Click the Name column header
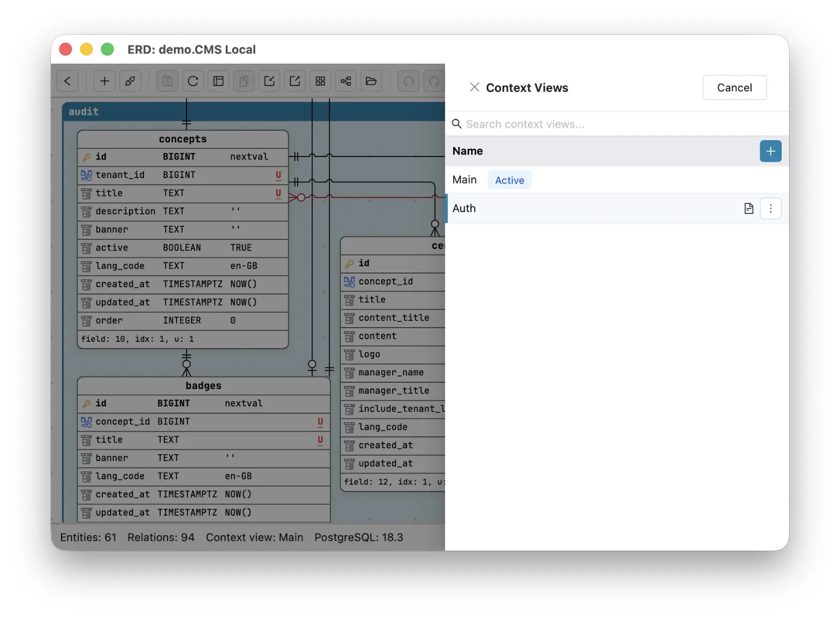The height and width of the screenshot is (618, 840). pyautogui.click(x=467, y=151)
